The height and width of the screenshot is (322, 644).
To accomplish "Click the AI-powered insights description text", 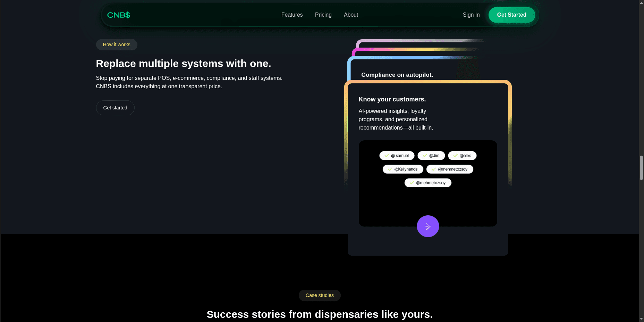I will pos(396,119).
